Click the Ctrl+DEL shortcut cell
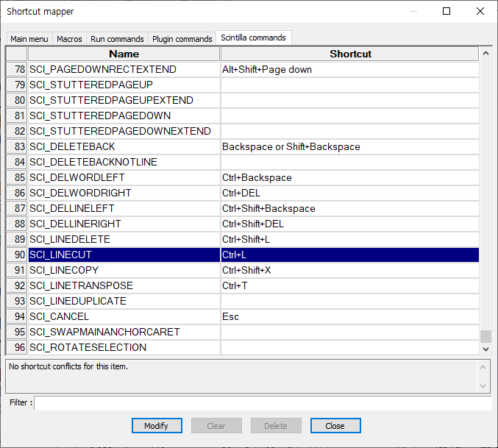498x448 pixels. pyautogui.click(x=350, y=193)
